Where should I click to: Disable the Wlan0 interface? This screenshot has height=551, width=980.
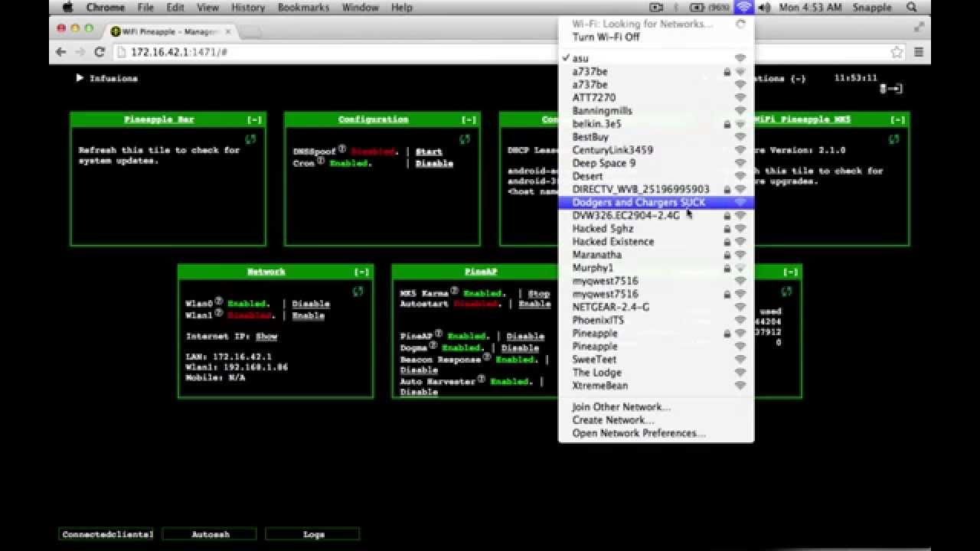pos(311,305)
